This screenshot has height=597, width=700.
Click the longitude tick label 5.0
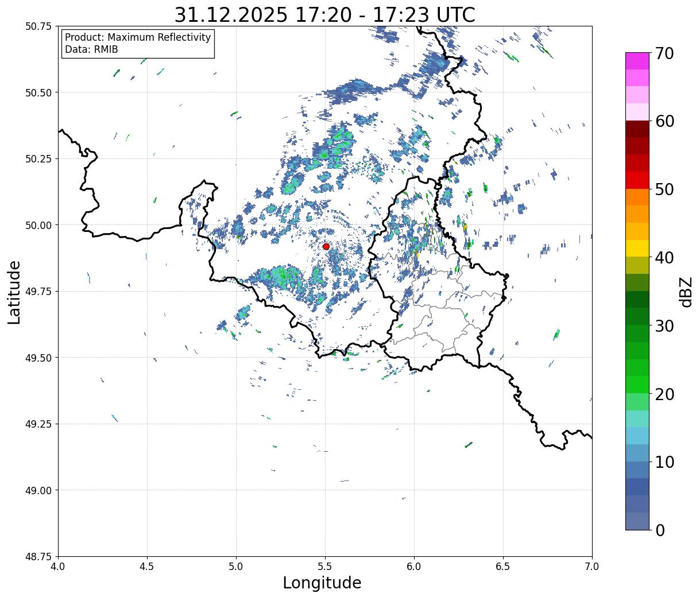click(236, 567)
